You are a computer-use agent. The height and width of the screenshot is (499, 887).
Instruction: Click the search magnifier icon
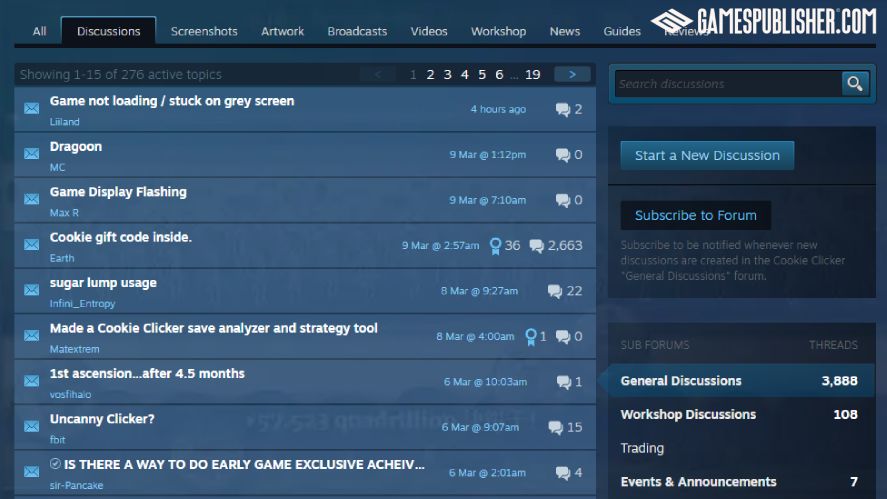pos(855,84)
